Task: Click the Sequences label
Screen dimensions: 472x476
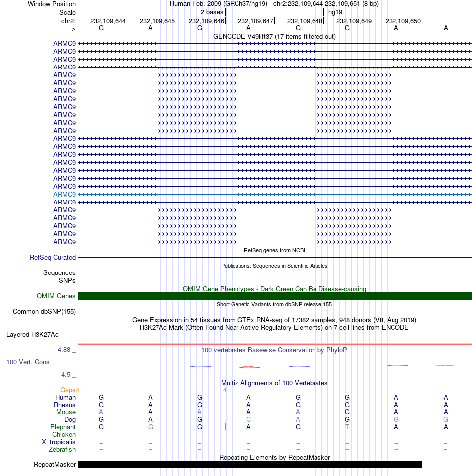Action: click(59, 272)
